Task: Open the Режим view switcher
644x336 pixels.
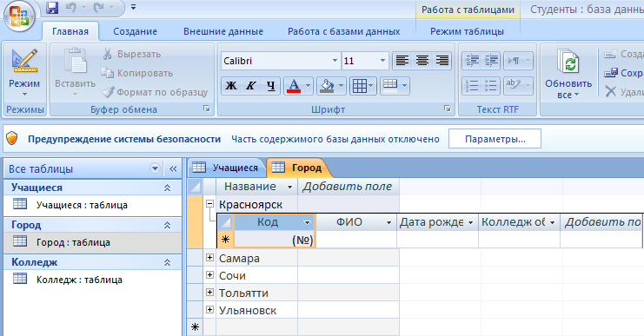Action: click(24, 73)
